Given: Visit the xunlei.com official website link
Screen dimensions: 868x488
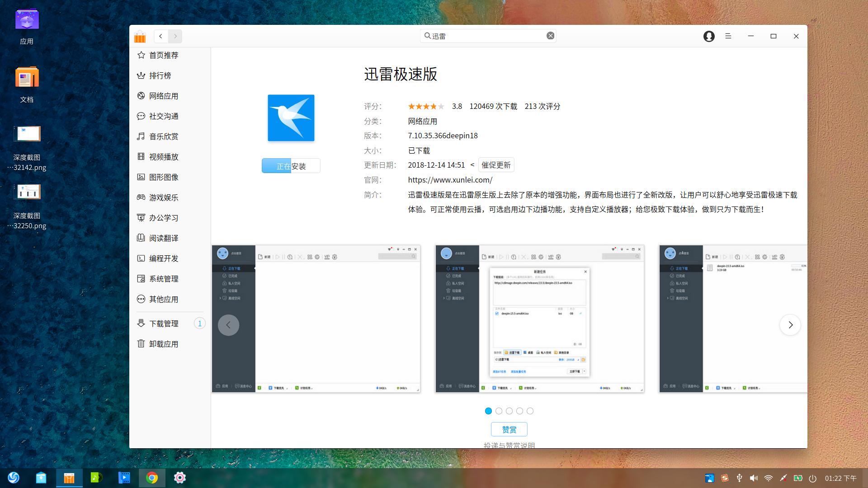Looking at the screenshot, I should (x=449, y=180).
